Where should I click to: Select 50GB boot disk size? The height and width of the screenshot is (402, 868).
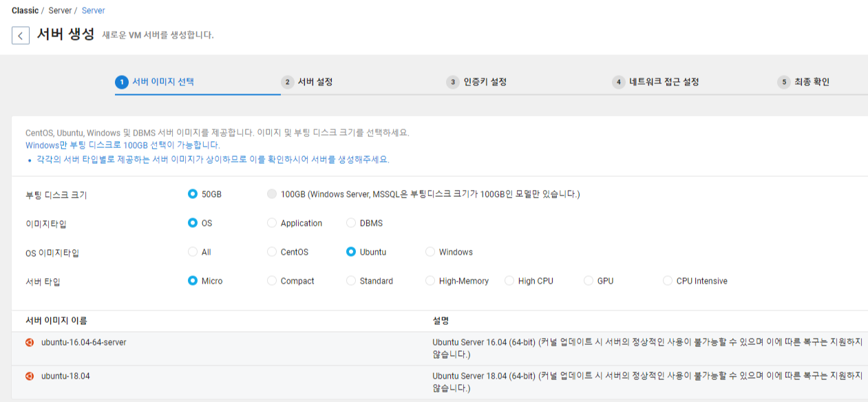click(193, 194)
